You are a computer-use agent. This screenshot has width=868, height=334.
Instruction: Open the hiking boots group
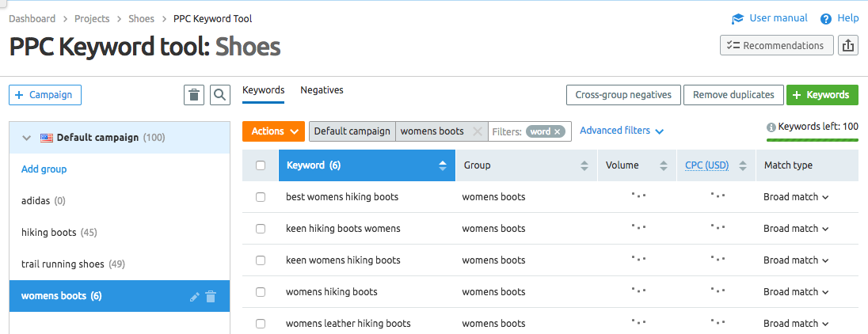coord(49,233)
